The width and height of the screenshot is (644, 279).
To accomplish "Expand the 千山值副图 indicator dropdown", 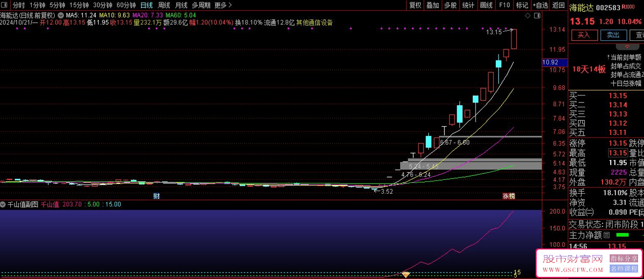I will pos(3,204).
